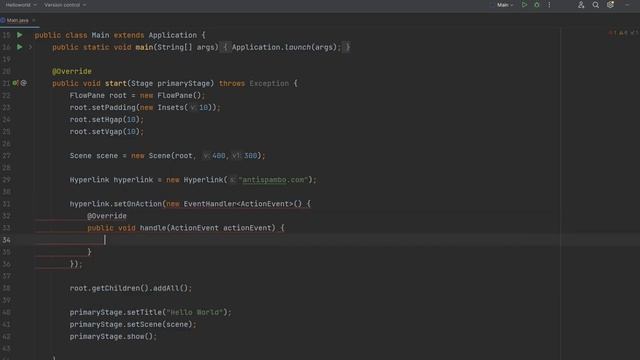The image size is (640, 360).
Task: Click the Scene scene declaration
Action: pyautogui.click(x=167, y=156)
